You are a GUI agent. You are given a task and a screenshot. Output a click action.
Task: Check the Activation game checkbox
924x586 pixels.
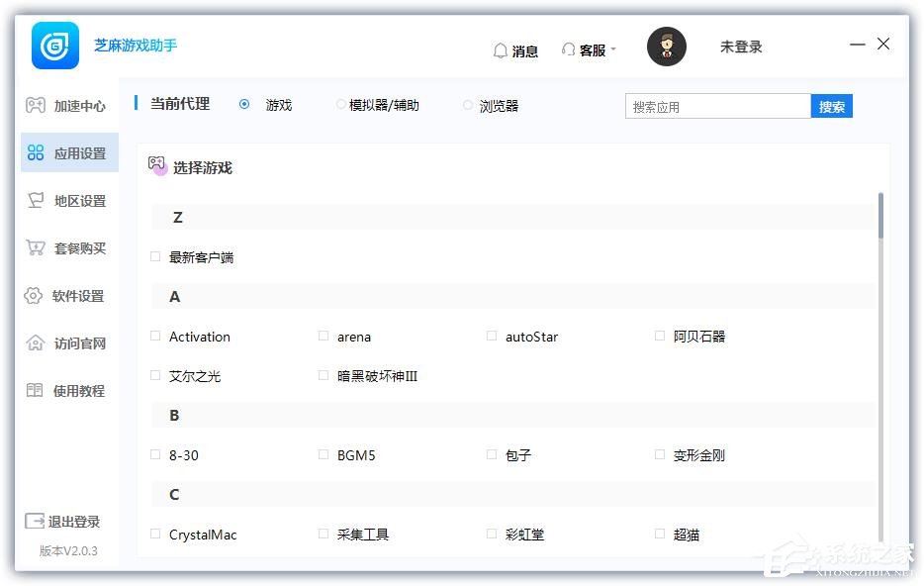pos(155,337)
